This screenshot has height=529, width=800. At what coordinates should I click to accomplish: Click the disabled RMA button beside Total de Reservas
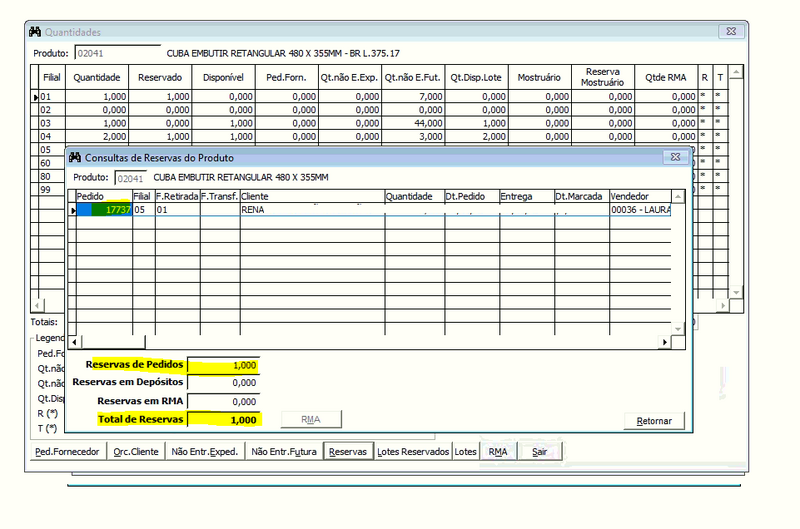point(311,419)
